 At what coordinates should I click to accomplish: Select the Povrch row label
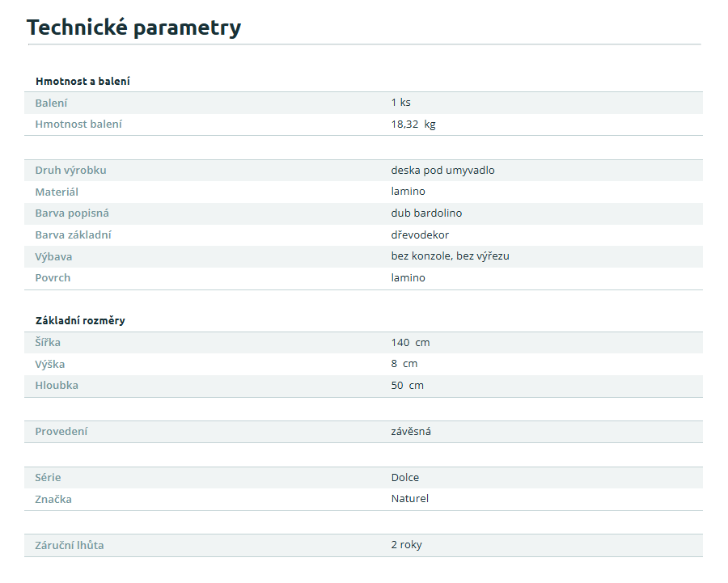click(x=53, y=278)
